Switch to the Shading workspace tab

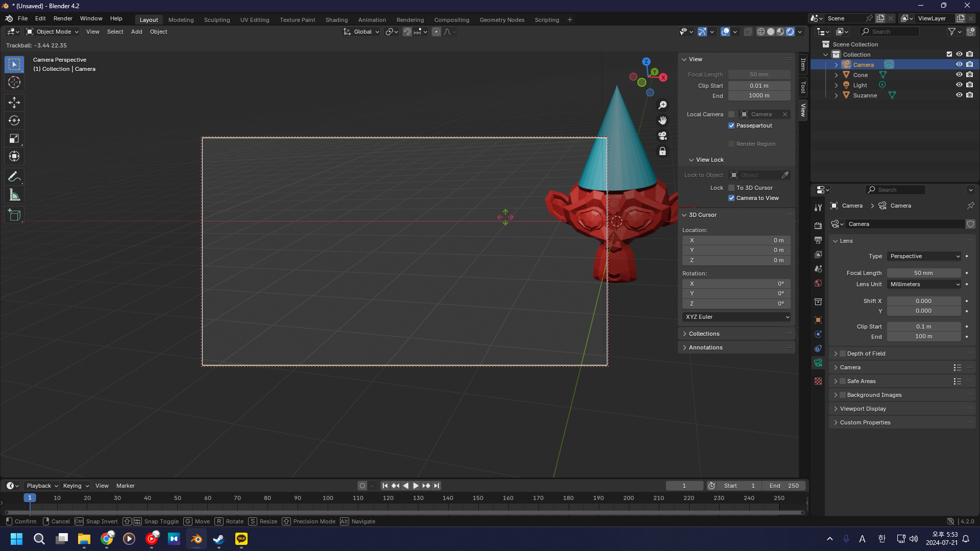(x=336, y=20)
